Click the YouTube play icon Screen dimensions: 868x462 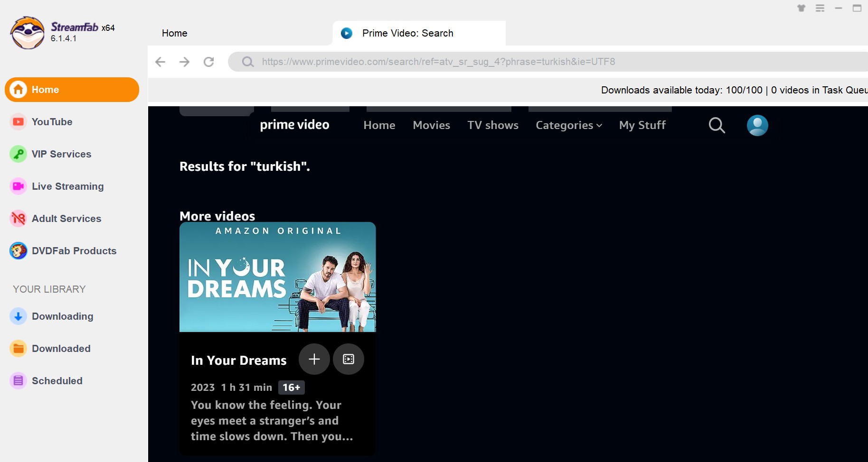coord(19,122)
